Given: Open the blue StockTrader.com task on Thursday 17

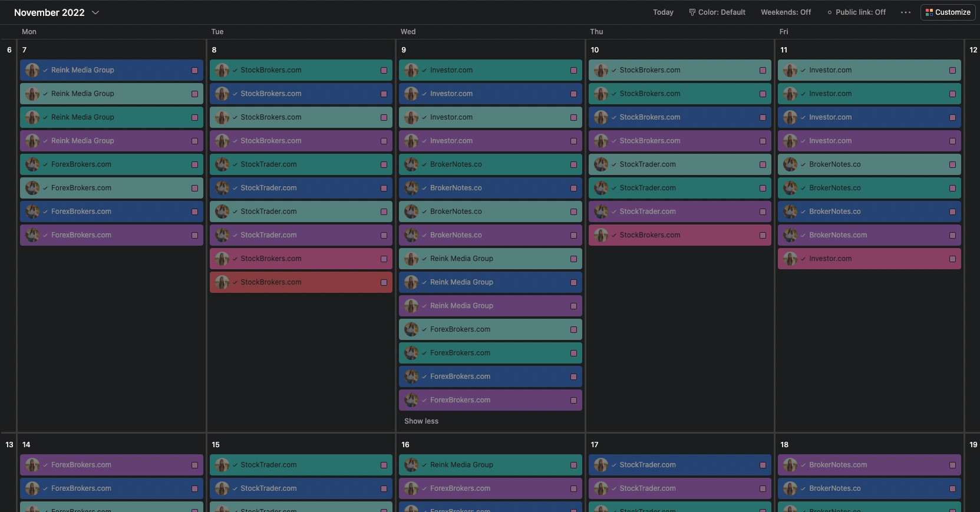Looking at the screenshot, I should [680, 465].
